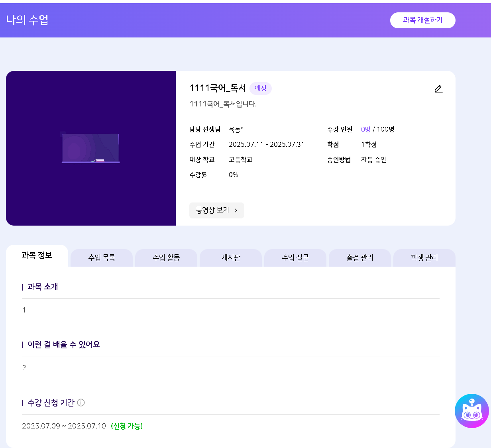
Task: Click the purple 0명 enrollment count
Action: pyautogui.click(x=365, y=129)
